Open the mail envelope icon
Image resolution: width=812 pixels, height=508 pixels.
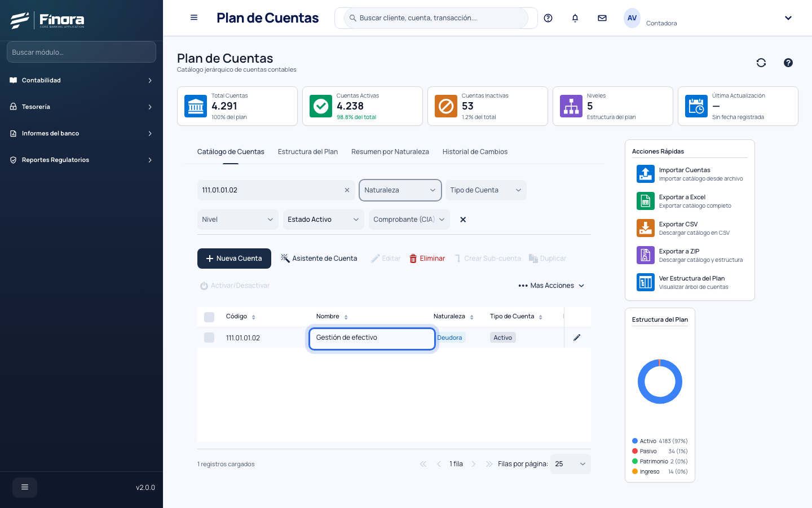602,18
